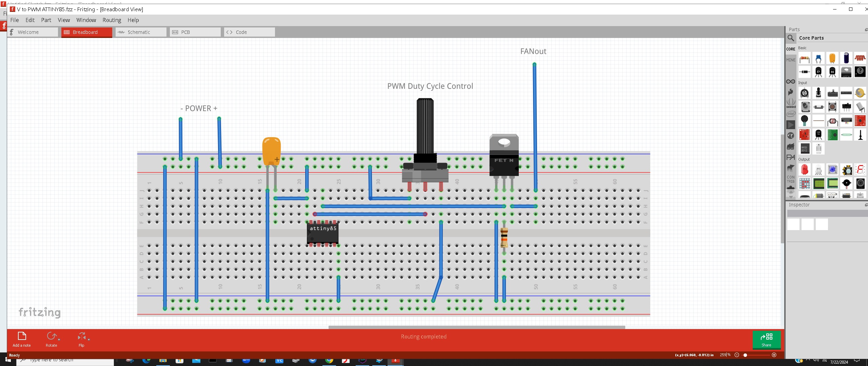868x366 pixels.
Task: Pick the mystery part question-mark icon
Action: [860, 72]
